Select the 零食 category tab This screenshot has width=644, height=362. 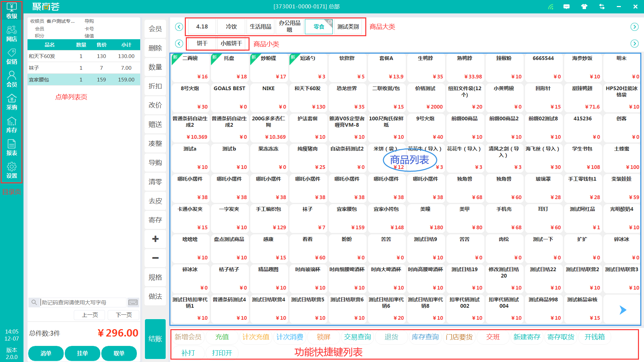[319, 26]
